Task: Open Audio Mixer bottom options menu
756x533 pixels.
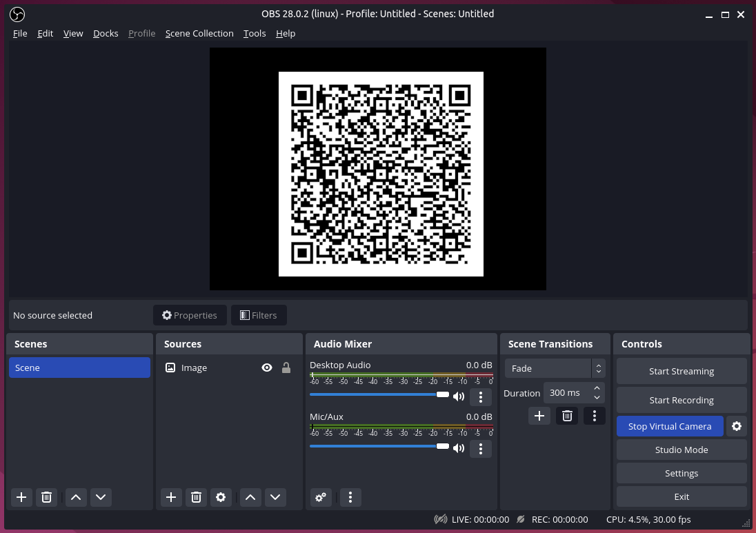Action: (350, 497)
